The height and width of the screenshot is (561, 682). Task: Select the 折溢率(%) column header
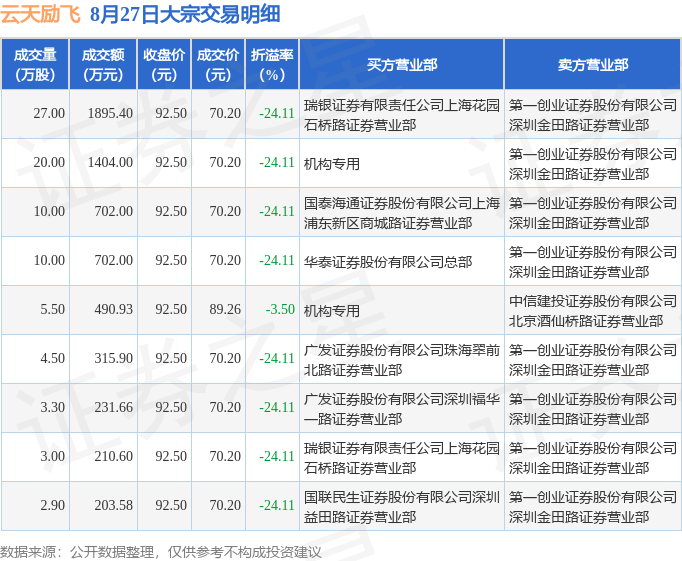point(272,64)
